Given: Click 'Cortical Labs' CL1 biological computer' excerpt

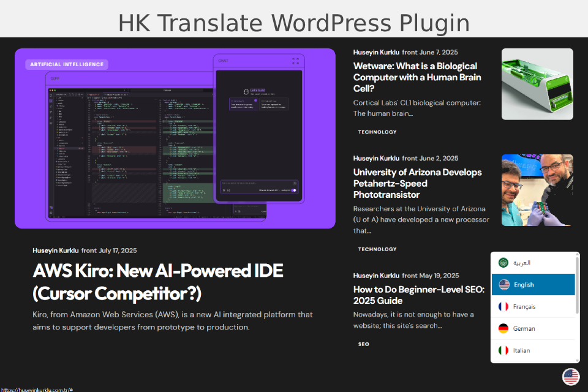Looking at the screenshot, I should click(417, 108).
